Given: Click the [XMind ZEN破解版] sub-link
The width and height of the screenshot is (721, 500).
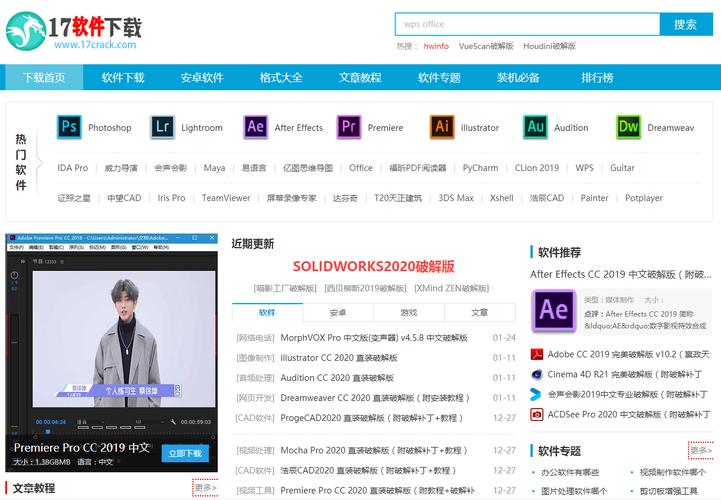Looking at the screenshot, I should click(452, 288).
